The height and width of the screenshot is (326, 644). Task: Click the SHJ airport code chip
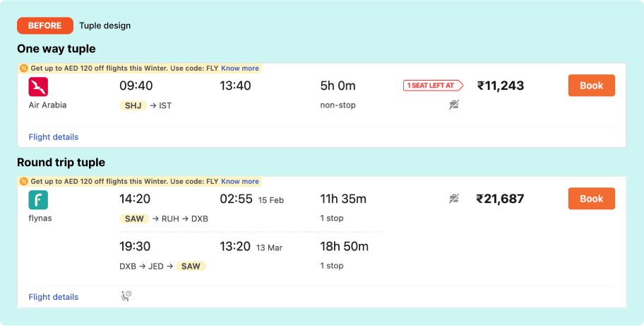[x=133, y=105]
